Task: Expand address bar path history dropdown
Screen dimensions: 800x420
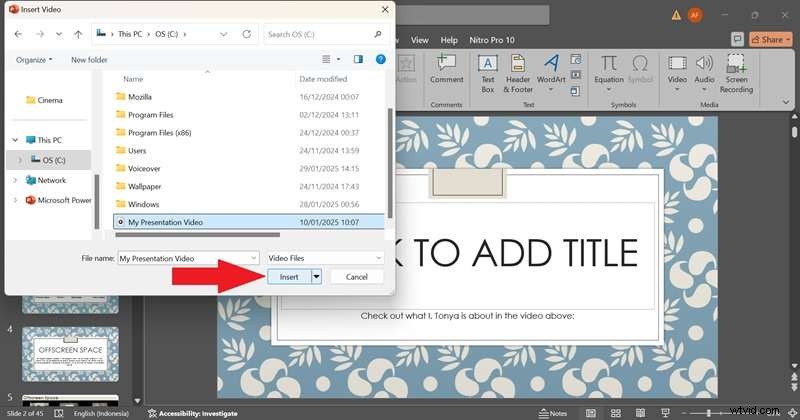Action: click(223, 34)
